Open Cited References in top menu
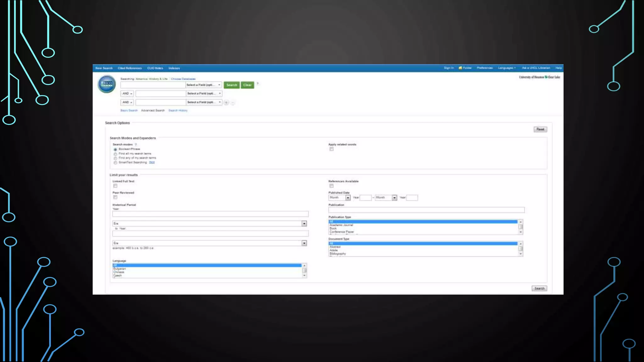Screen dimensions: 644x362 130,68
